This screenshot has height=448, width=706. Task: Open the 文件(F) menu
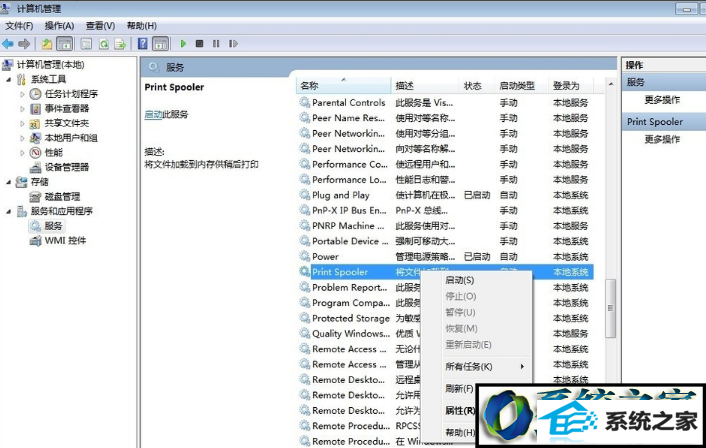click(x=18, y=26)
